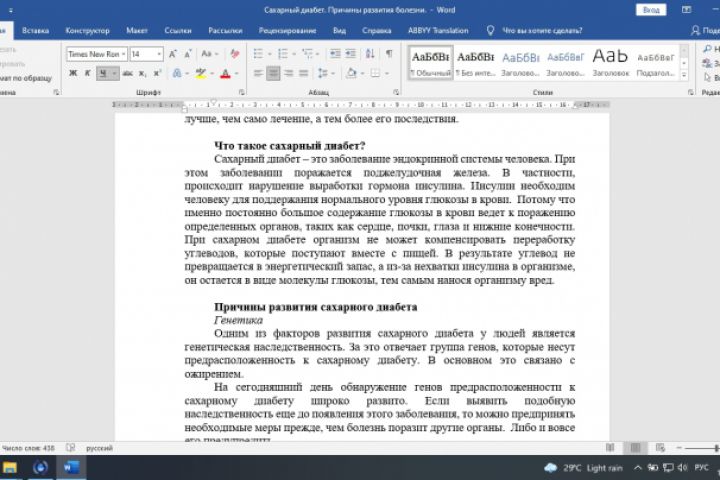This screenshot has width=720, height=480.
Task: Align text to the right
Action: pos(288,73)
